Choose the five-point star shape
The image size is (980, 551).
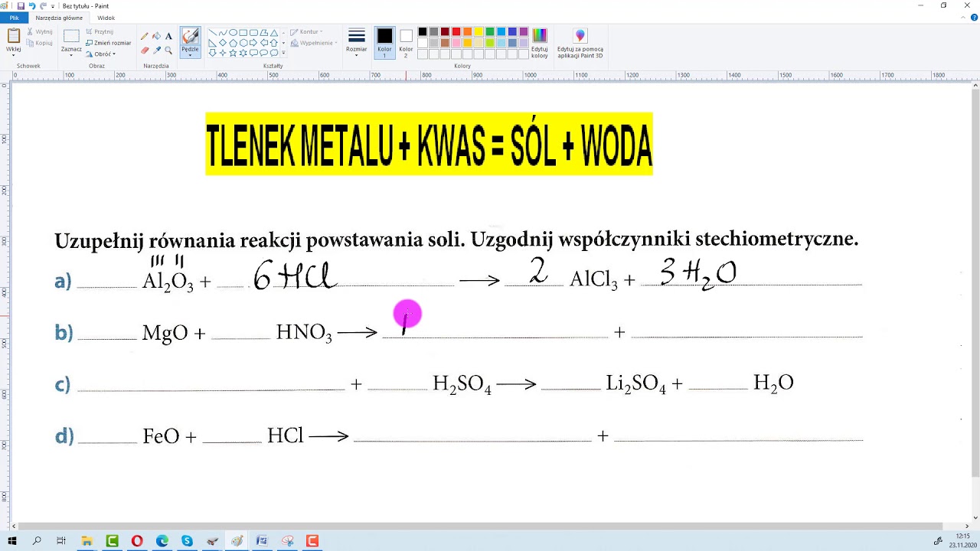pos(233,53)
